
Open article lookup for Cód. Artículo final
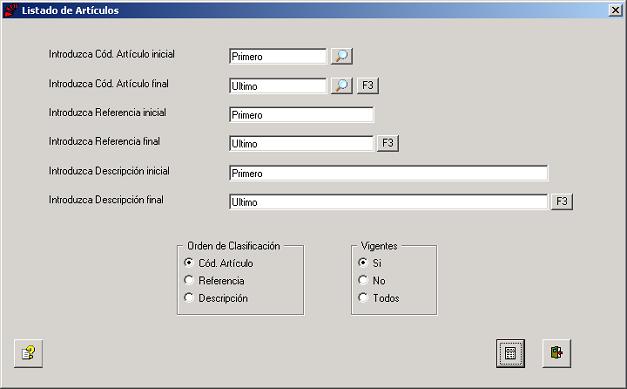coord(341,86)
